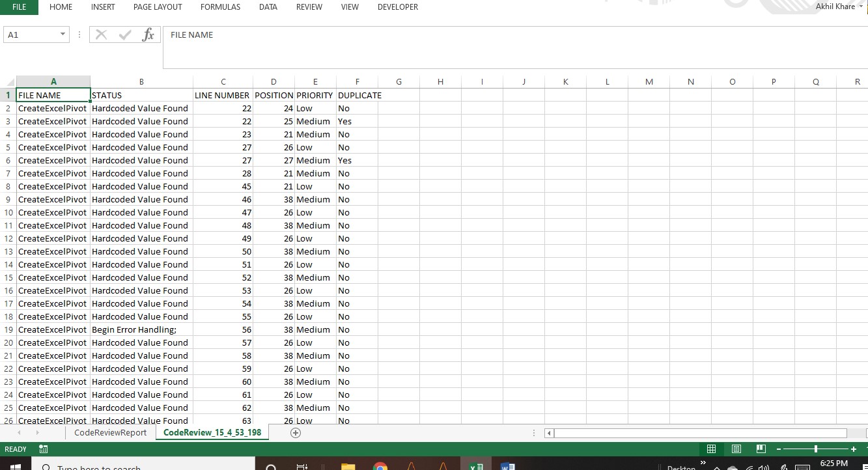
Task: Select column C header
Action: pos(223,82)
